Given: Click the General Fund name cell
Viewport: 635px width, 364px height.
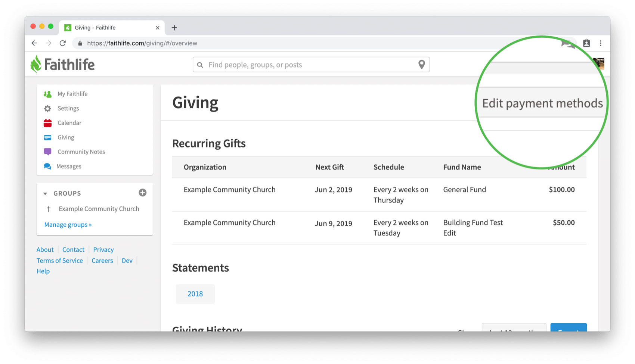Looking at the screenshot, I should pos(465,190).
